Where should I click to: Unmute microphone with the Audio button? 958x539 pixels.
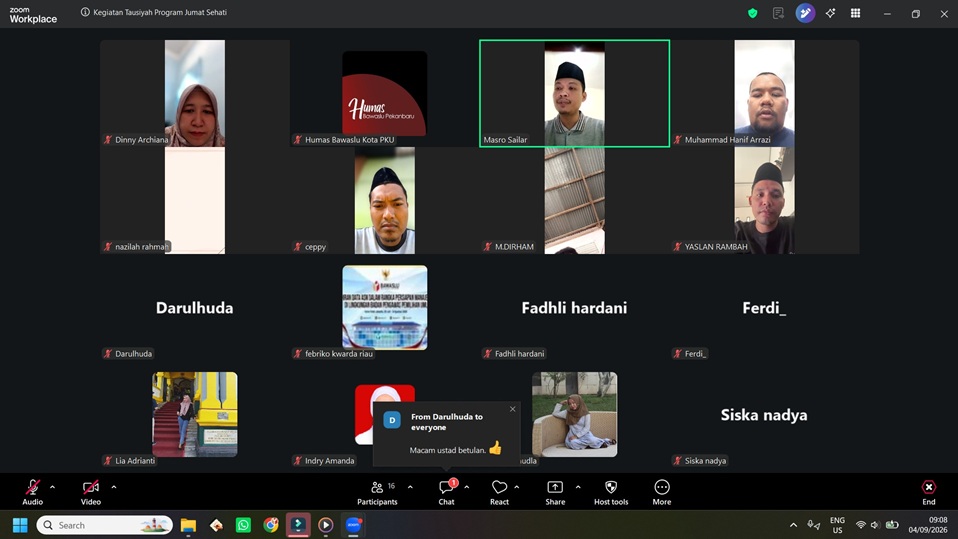[x=32, y=492]
